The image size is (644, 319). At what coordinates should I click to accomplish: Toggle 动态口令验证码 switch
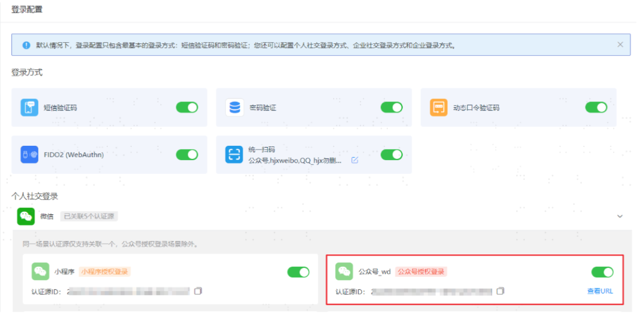click(596, 108)
